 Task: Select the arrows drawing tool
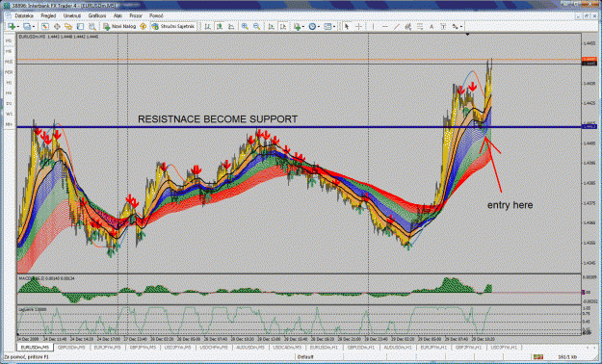455,27
